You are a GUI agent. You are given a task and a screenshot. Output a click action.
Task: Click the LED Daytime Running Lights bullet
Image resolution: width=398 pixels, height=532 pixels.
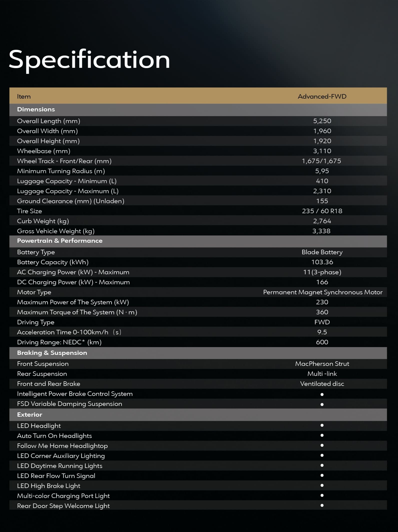point(322,465)
